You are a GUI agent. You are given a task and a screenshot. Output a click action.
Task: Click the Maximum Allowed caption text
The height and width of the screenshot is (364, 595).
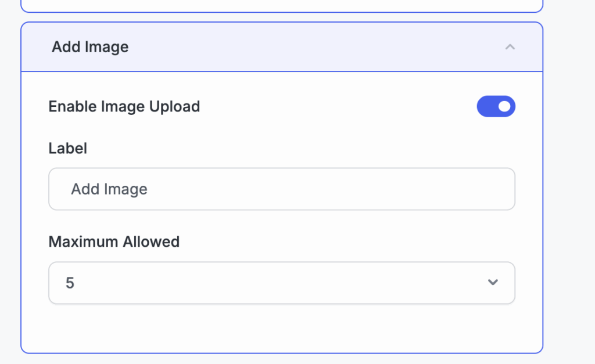pos(114,242)
